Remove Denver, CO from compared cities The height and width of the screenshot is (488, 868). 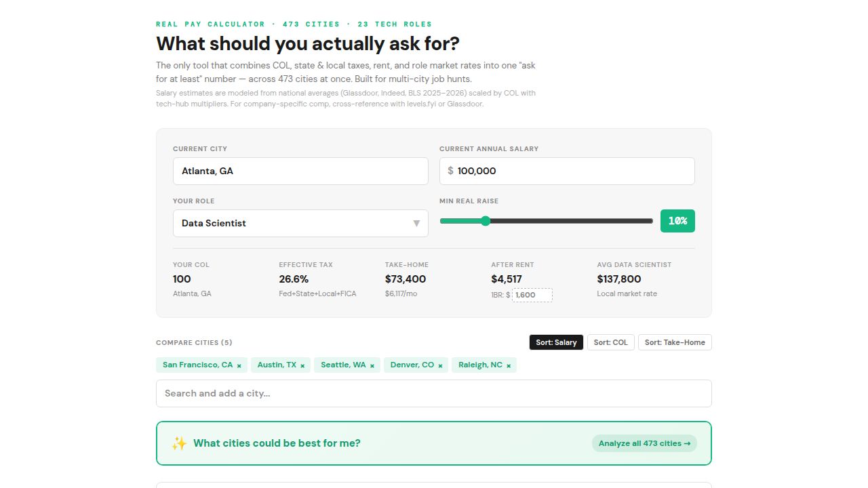440,365
